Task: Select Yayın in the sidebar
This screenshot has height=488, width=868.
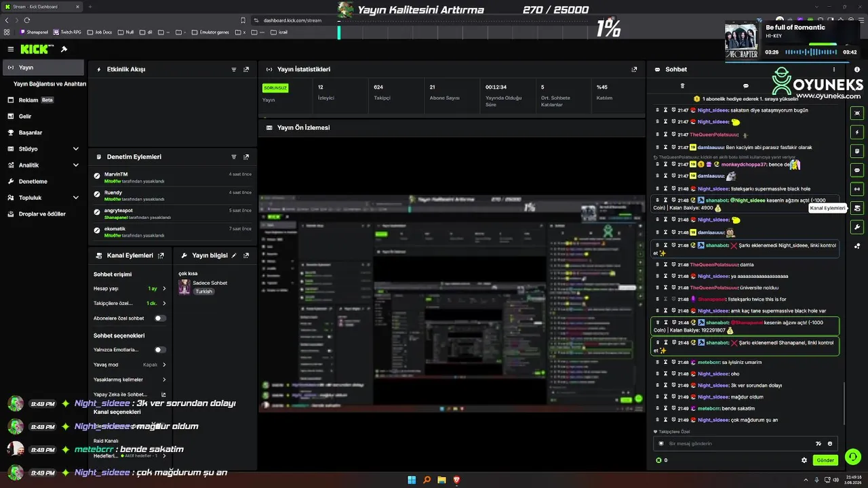Action: [43, 68]
